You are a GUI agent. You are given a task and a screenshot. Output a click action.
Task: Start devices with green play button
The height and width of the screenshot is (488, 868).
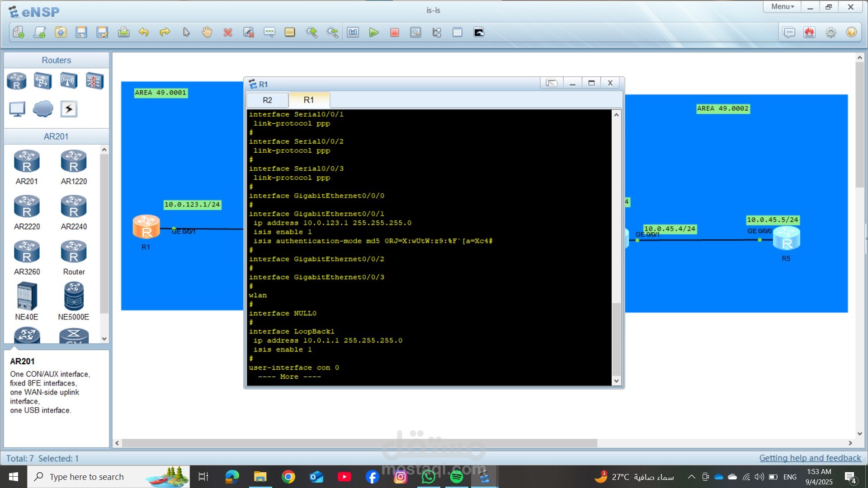coord(374,32)
